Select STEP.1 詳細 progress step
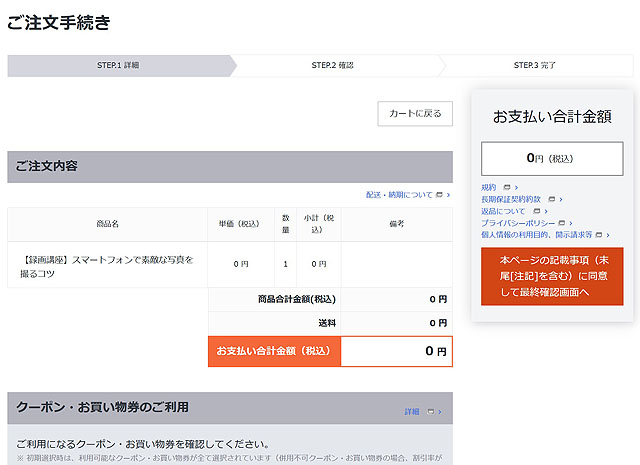This screenshot has height=465, width=640. pyautogui.click(x=118, y=66)
